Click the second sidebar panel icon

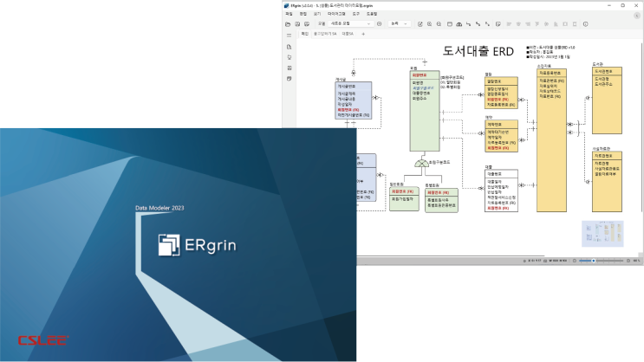tap(289, 57)
